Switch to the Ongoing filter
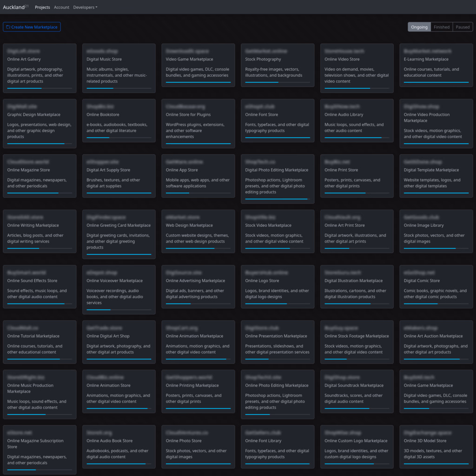The height and width of the screenshot is (476, 476). (419, 27)
